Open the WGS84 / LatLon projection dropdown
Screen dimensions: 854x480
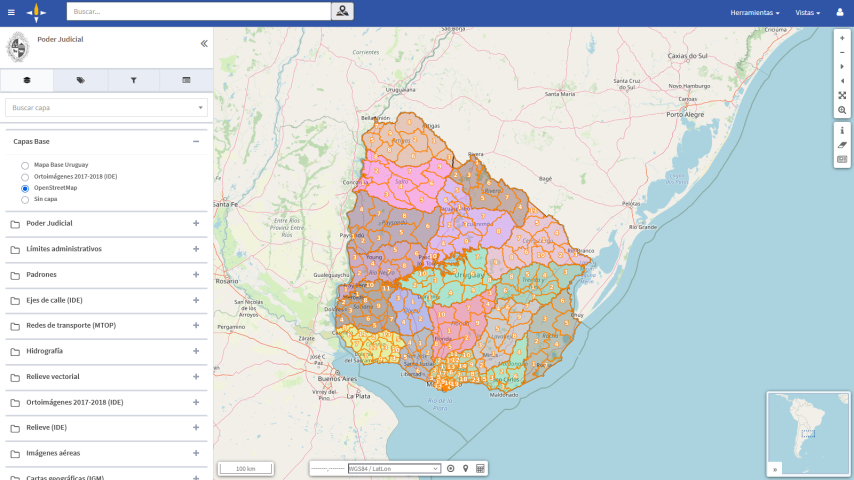394,469
